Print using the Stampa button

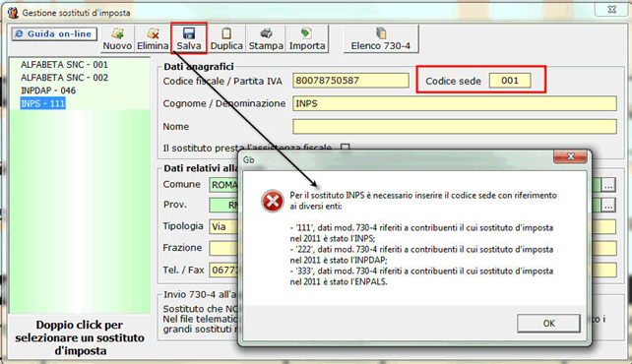click(266, 39)
